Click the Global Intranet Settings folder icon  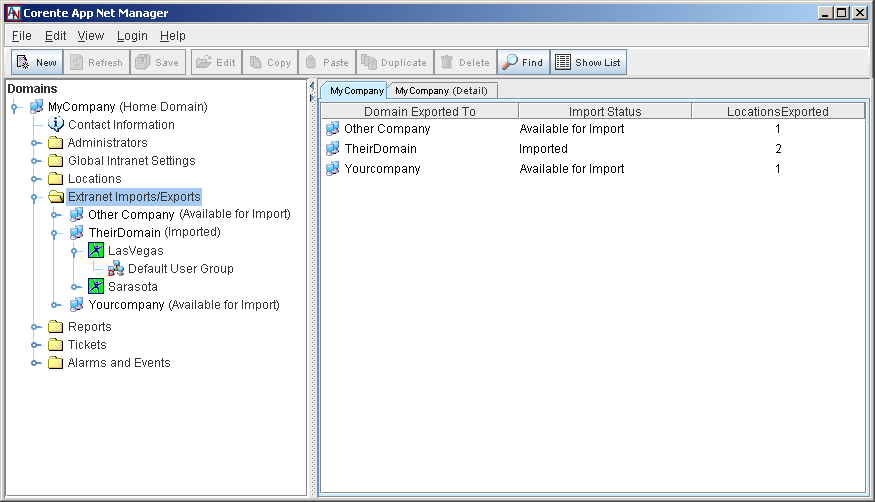pos(55,161)
